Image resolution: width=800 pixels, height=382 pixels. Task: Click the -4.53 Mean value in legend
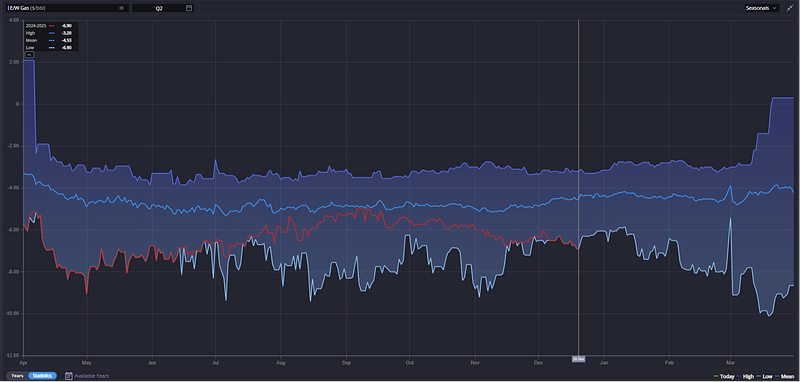(66, 40)
